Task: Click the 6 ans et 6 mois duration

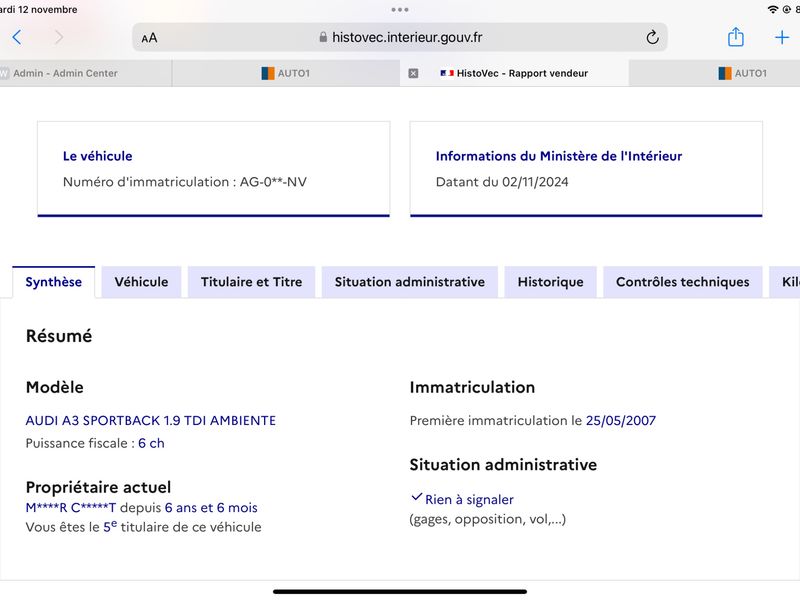Action: [211, 508]
